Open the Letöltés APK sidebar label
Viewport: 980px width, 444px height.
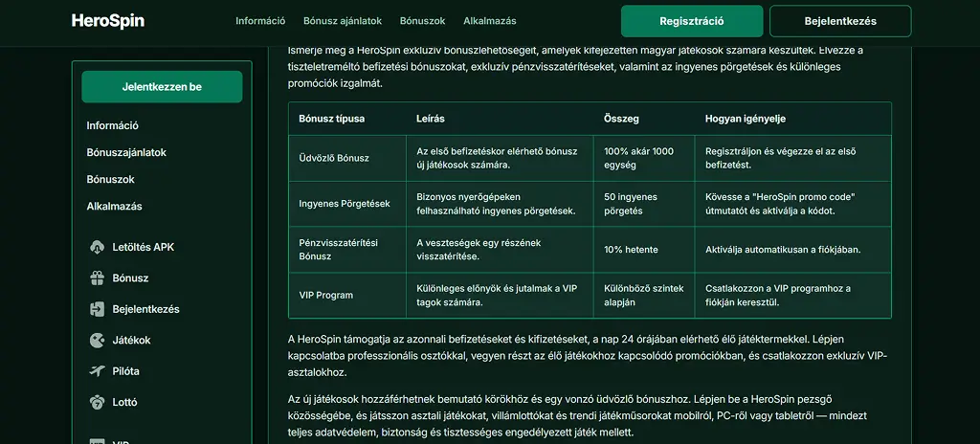(x=144, y=247)
